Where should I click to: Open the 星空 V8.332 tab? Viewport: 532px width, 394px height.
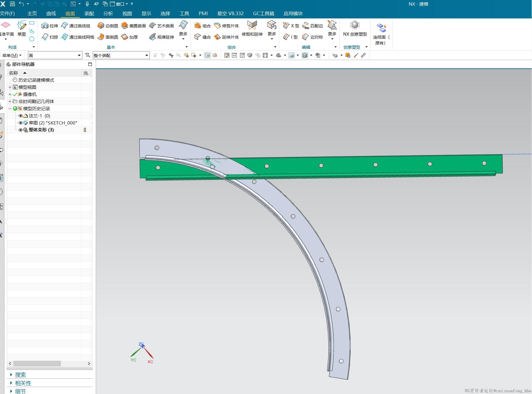(x=230, y=13)
